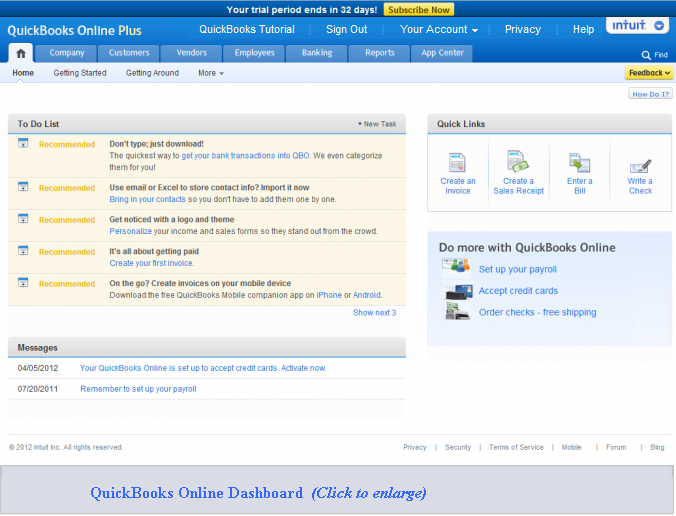Click the Create a Sales Receipt icon
Screen dimensions: 676x516
point(518,161)
